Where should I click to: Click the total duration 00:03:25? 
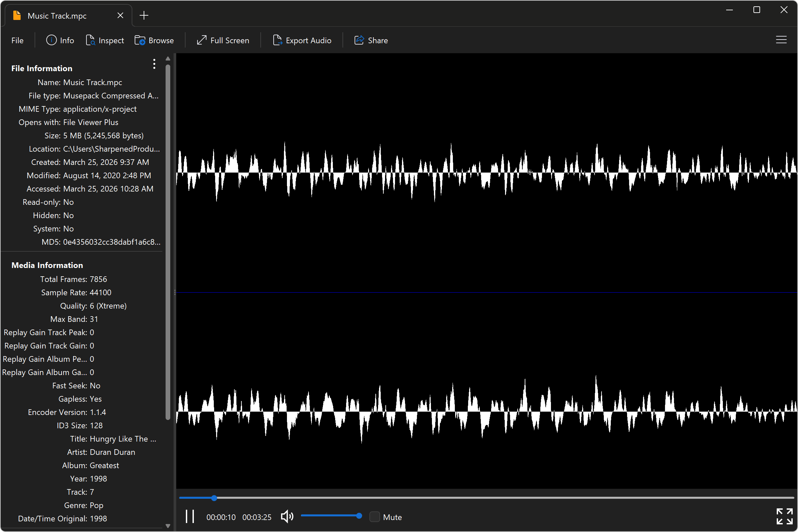(x=257, y=517)
